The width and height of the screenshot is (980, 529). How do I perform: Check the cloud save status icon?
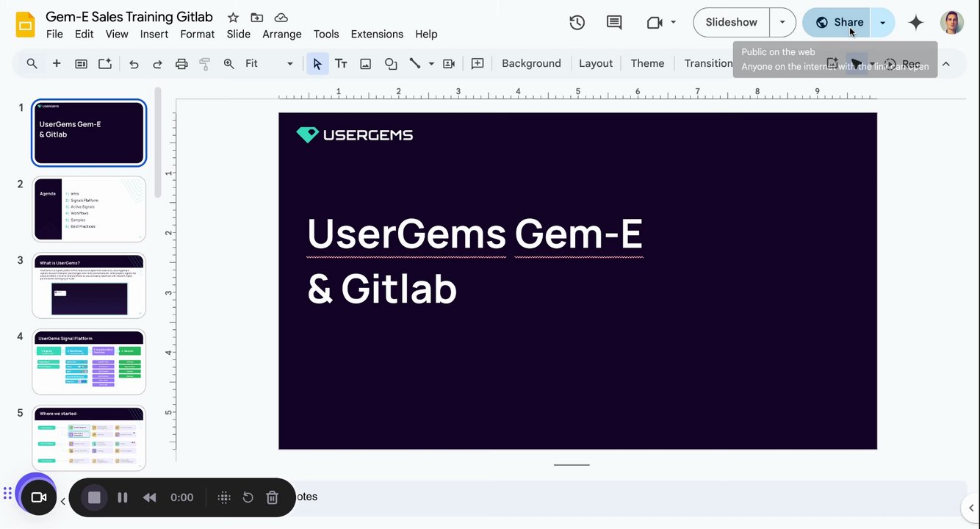coord(281,18)
